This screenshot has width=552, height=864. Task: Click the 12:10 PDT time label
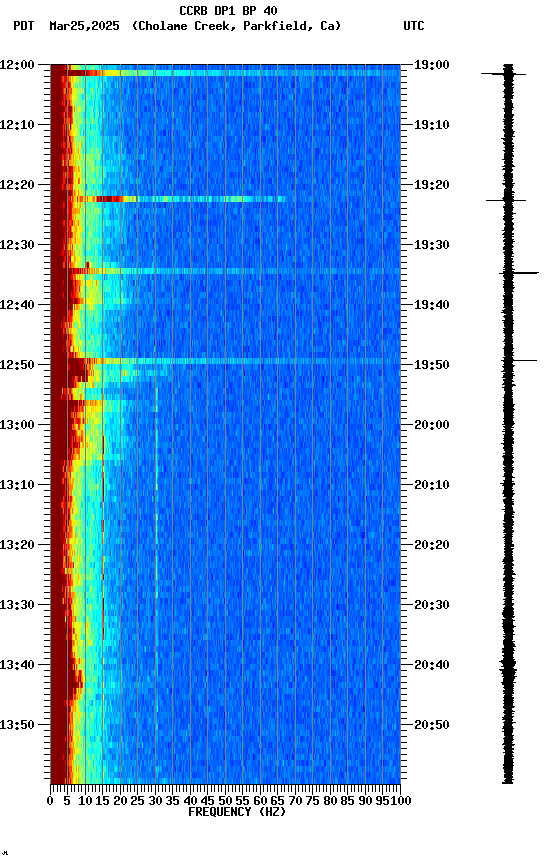[x=17, y=125]
